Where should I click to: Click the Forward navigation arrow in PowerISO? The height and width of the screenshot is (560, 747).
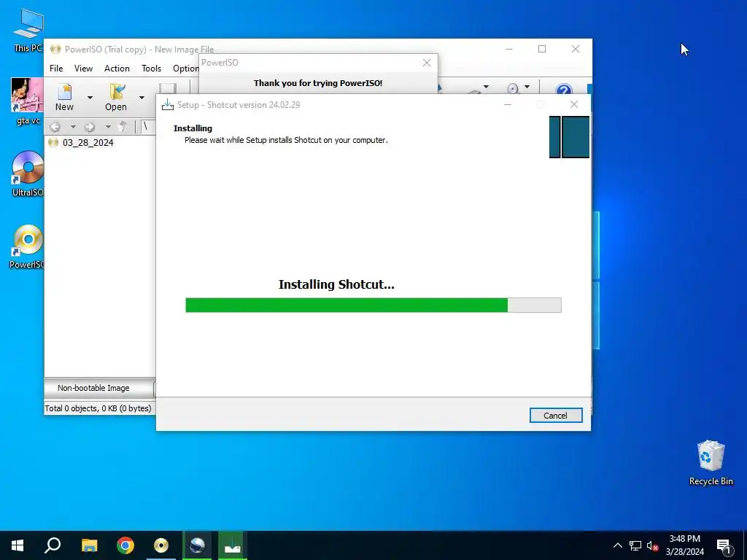click(90, 127)
